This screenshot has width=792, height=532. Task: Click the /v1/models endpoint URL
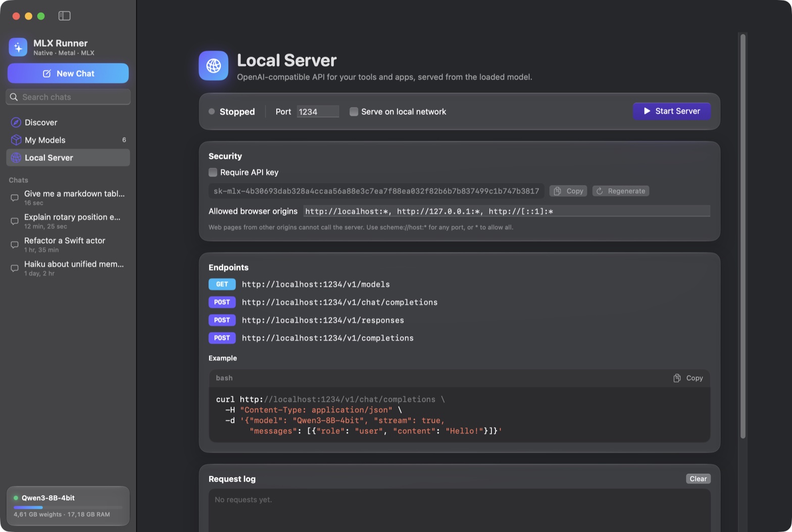tap(316, 284)
